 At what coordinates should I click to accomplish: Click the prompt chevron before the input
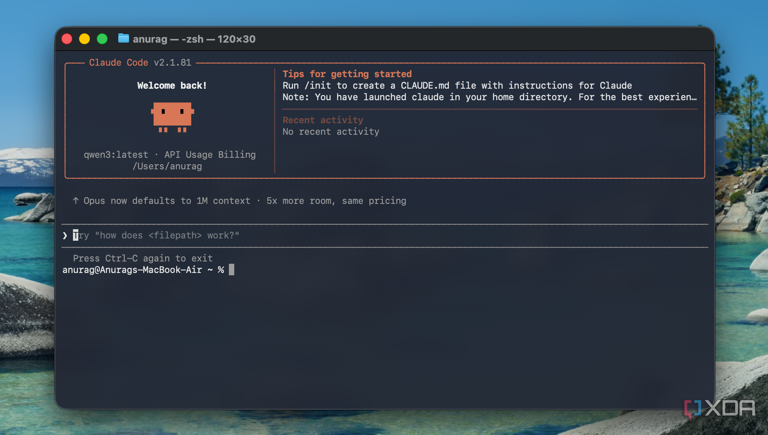point(65,236)
